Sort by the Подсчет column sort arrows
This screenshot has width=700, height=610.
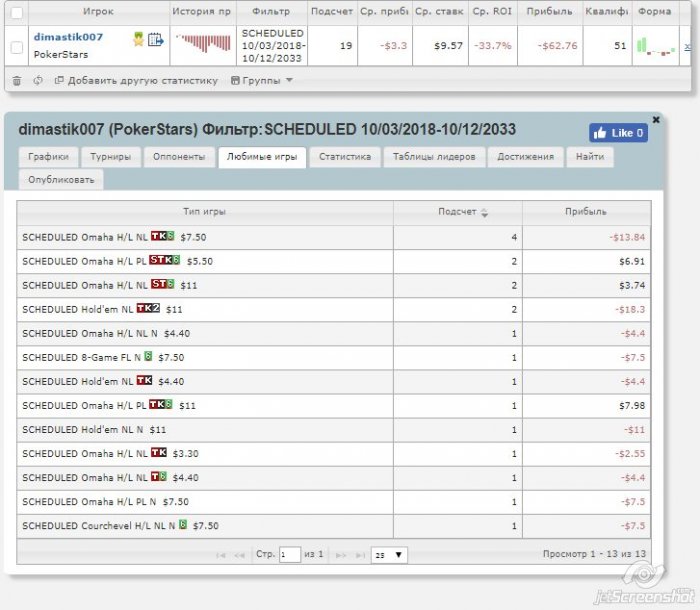coord(484,213)
